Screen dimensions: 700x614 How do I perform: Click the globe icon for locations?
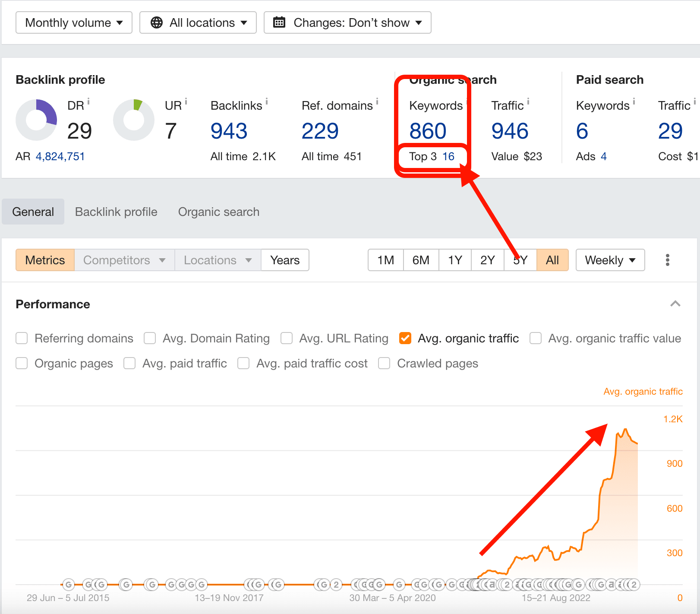(157, 22)
